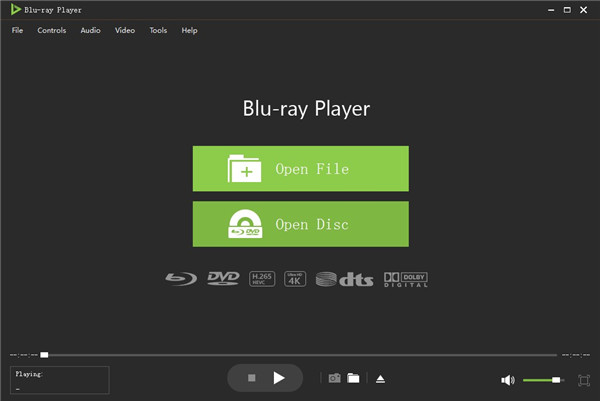Click the 4K Ultra HD logo
Viewport: 600px width, 401px height.
(x=295, y=279)
